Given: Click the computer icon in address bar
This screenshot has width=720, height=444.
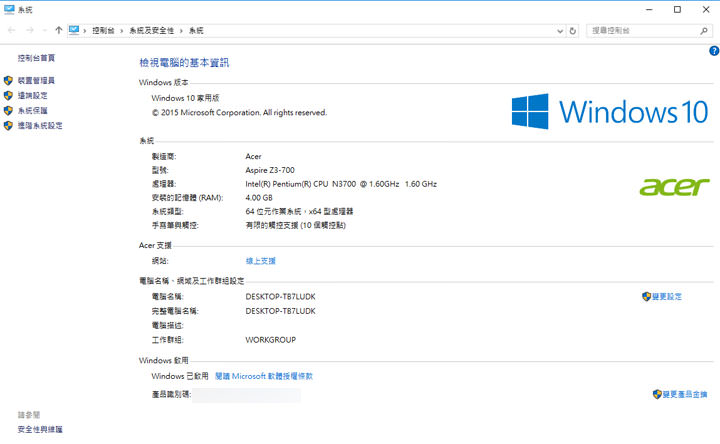Looking at the screenshot, I should coord(74,30).
